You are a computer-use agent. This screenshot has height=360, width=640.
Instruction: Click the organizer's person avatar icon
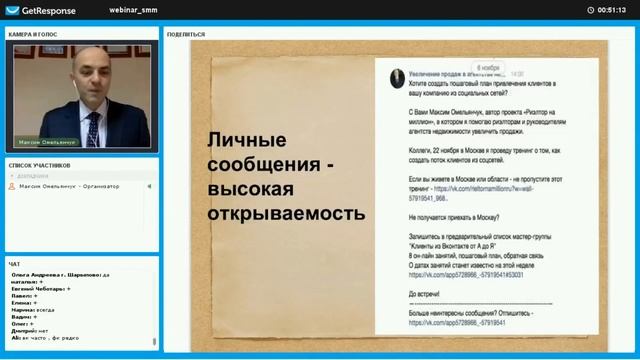12,187
